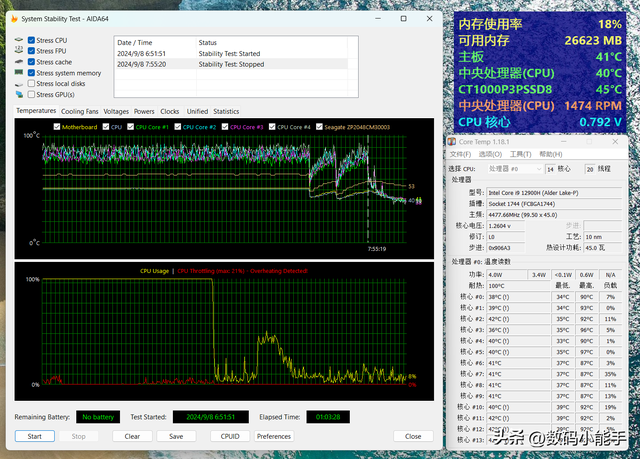Click the 4477.66MHz frequency field
The width and height of the screenshot is (640, 459).
[x=554, y=215]
